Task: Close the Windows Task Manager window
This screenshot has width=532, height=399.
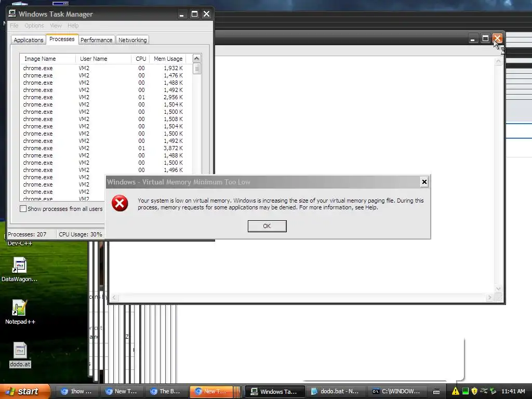Action: click(206, 14)
